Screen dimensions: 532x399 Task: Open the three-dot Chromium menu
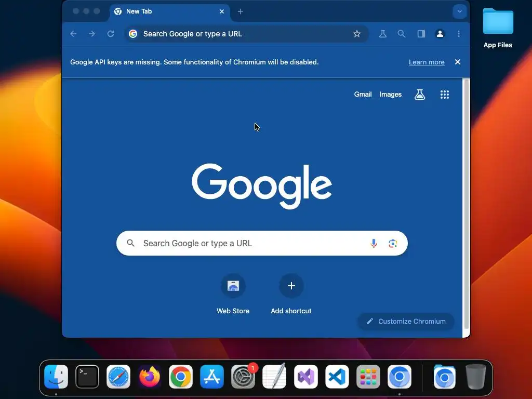coord(459,34)
